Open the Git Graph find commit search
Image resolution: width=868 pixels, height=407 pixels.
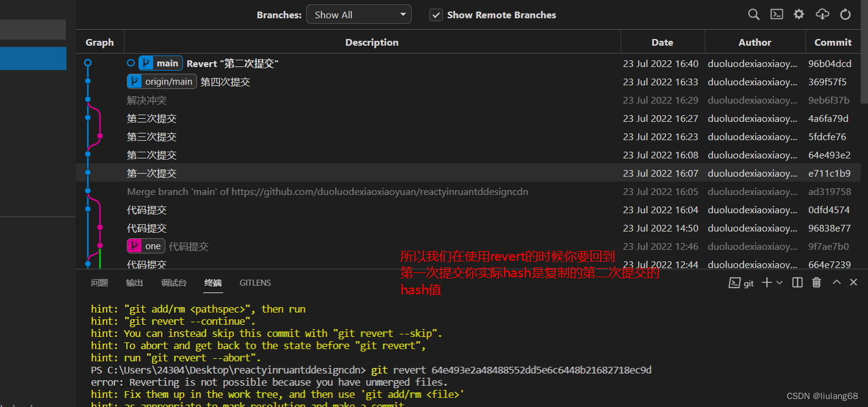tap(753, 14)
